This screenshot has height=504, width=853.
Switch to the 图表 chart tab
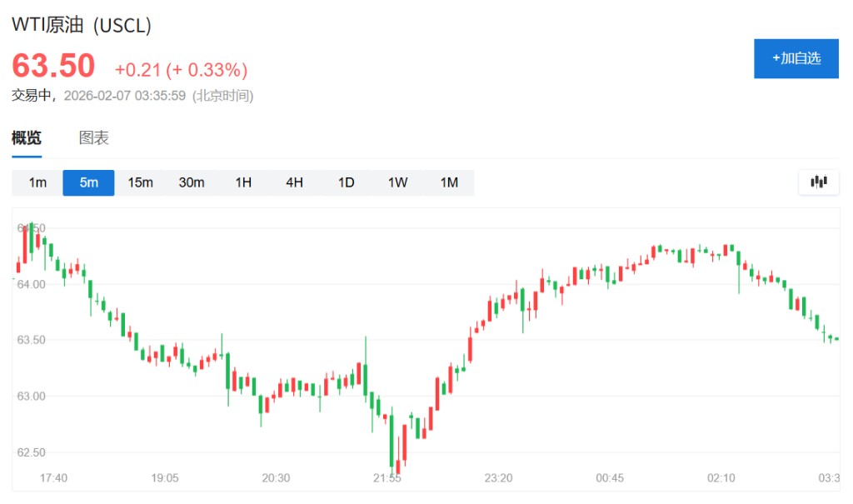94,138
